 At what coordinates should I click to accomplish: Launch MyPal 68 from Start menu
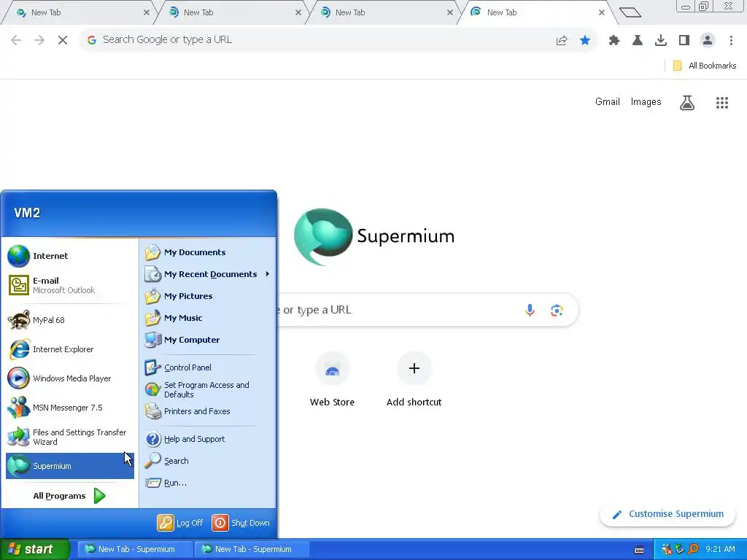69,321
